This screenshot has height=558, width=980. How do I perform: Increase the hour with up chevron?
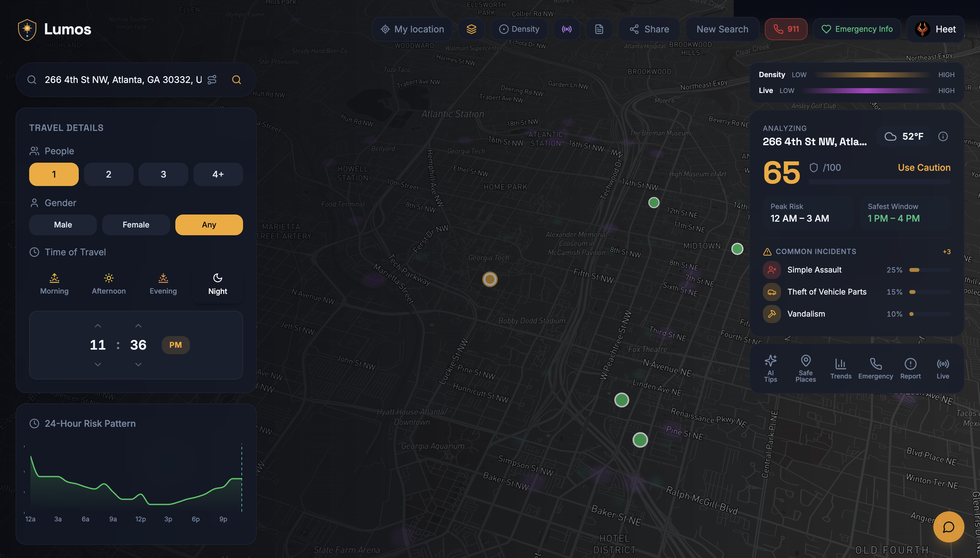point(98,326)
